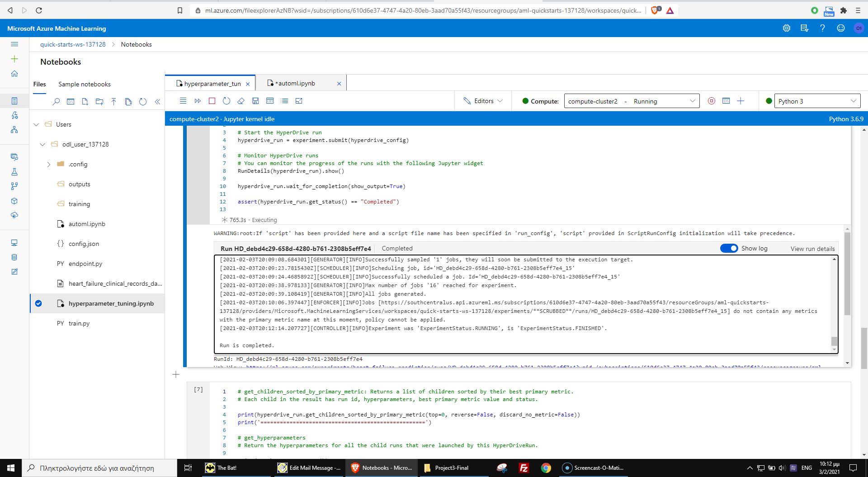Open heart_failure_clinical_records dataset file
Screen dimensions: 868x477
(115, 283)
